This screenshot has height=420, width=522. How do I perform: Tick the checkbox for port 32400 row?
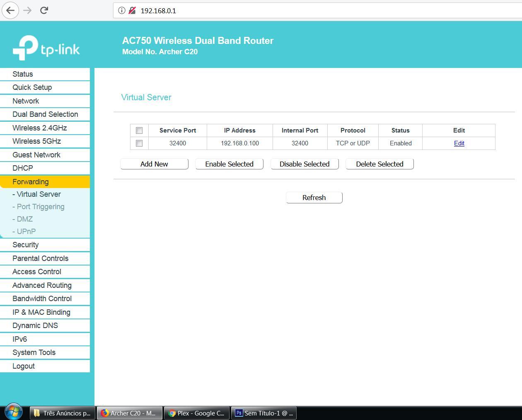click(139, 143)
